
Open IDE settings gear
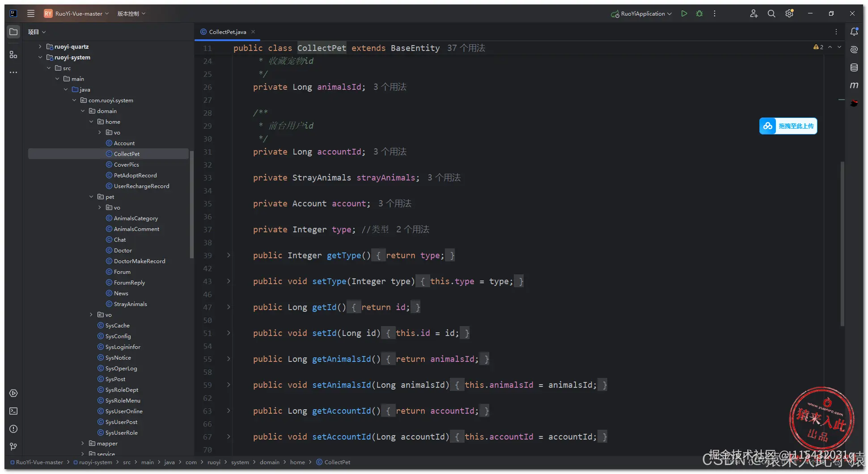click(x=789, y=13)
